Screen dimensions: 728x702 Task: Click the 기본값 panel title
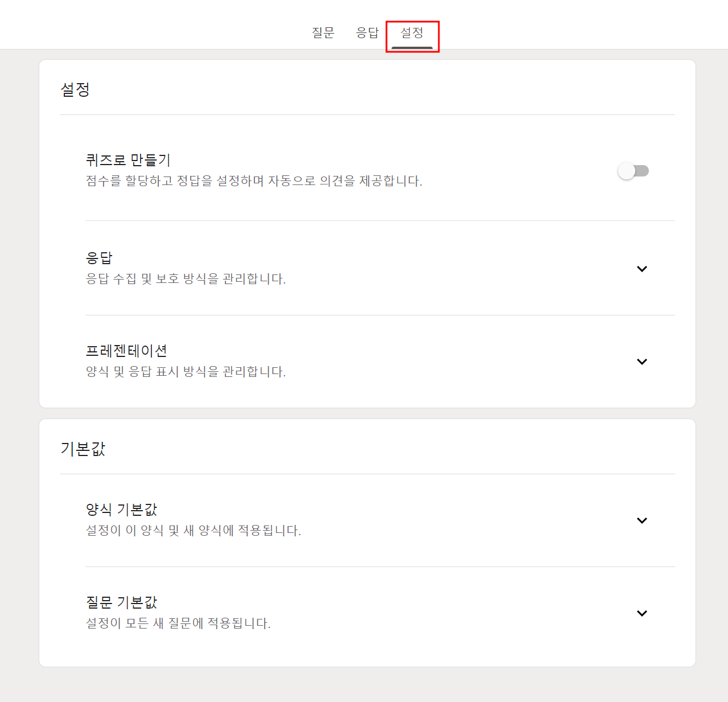point(83,448)
